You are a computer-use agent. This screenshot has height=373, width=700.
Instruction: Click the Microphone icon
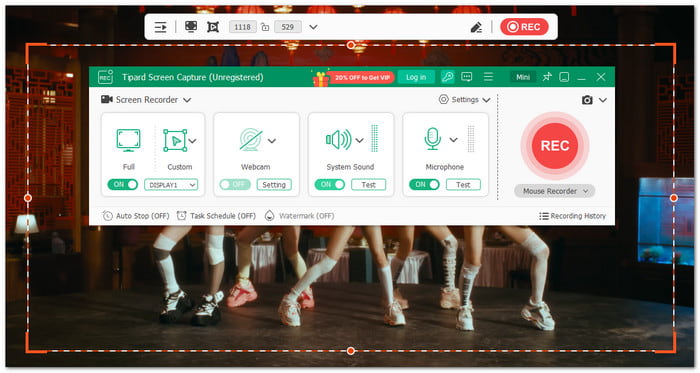(x=433, y=139)
